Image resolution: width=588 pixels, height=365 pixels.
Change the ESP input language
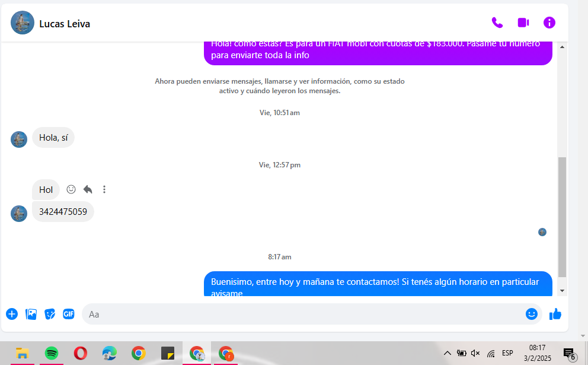(507, 353)
